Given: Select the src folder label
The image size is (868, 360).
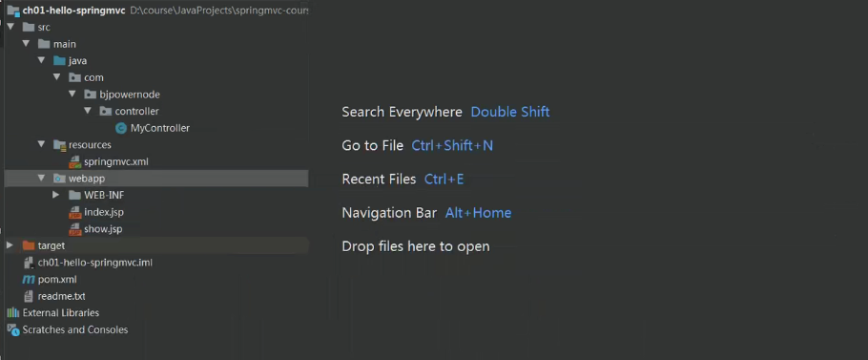Looking at the screenshot, I should [x=44, y=27].
